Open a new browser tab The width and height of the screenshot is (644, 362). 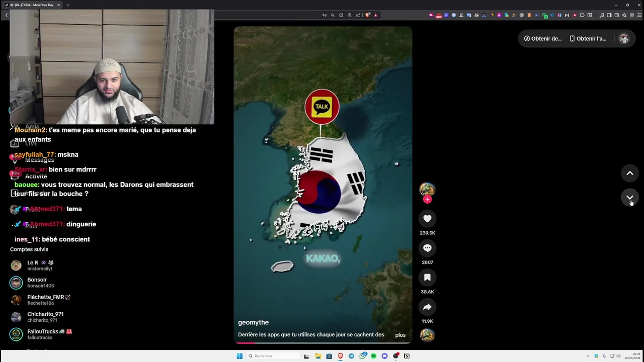coord(68,5)
